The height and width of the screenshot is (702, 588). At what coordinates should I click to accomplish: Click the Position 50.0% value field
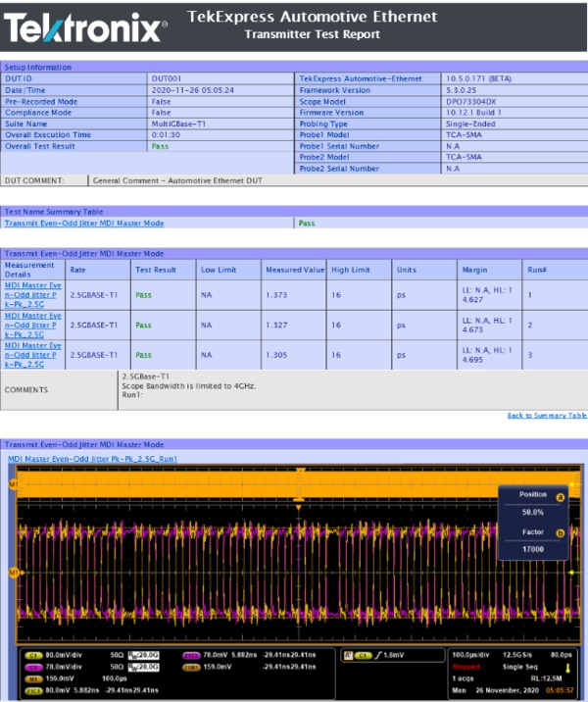click(532, 512)
